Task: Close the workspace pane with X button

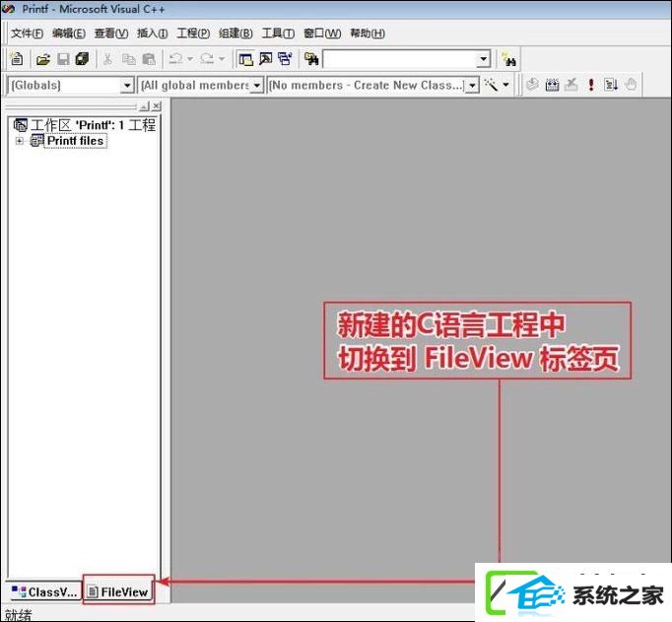Action: (x=157, y=105)
